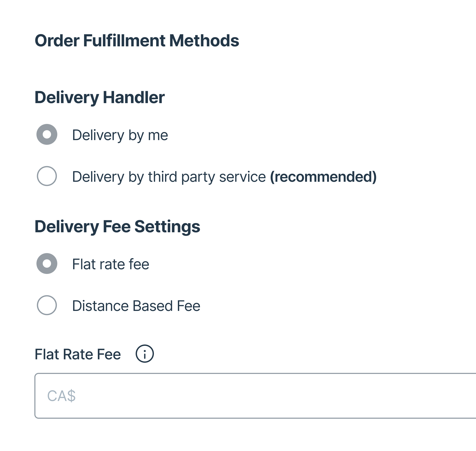Click the word 'Handler' in the delivery heading

tap(134, 97)
